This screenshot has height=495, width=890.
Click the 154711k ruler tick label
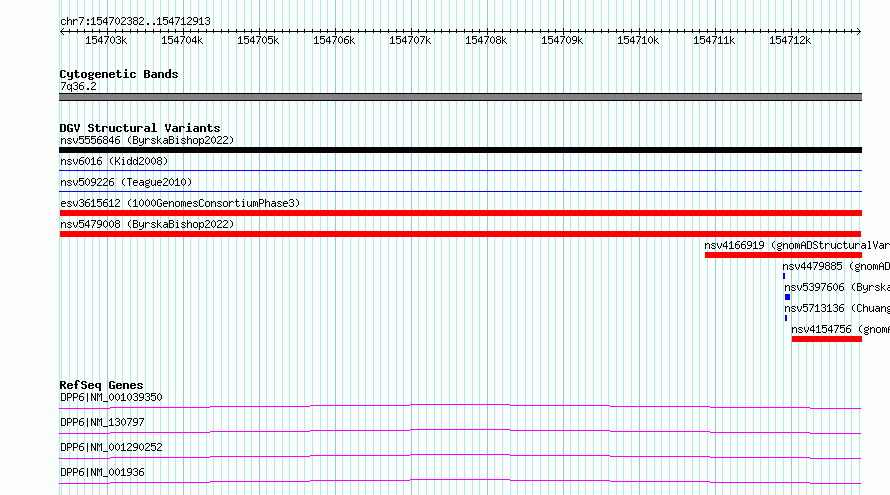(x=714, y=40)
